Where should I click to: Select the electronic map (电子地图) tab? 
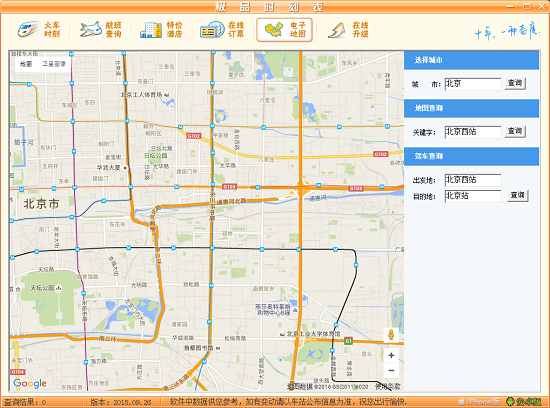point(284,30)
